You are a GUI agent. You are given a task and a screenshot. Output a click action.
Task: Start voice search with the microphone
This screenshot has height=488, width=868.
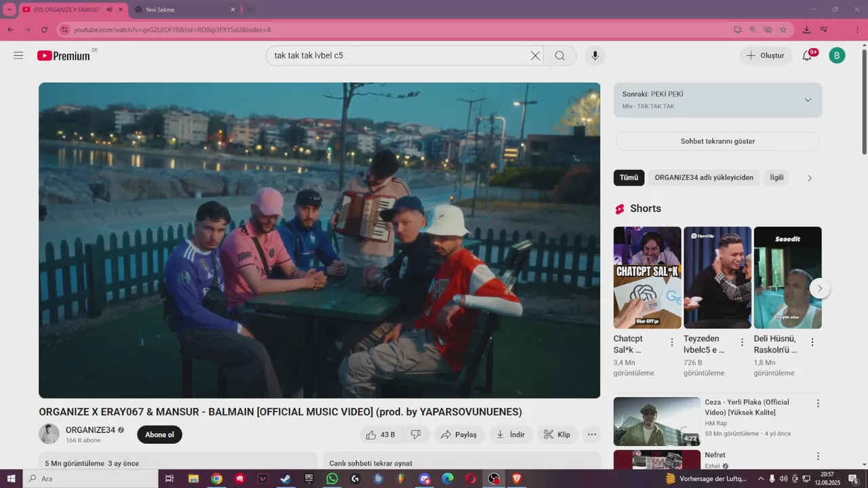(x=595, y=56)
